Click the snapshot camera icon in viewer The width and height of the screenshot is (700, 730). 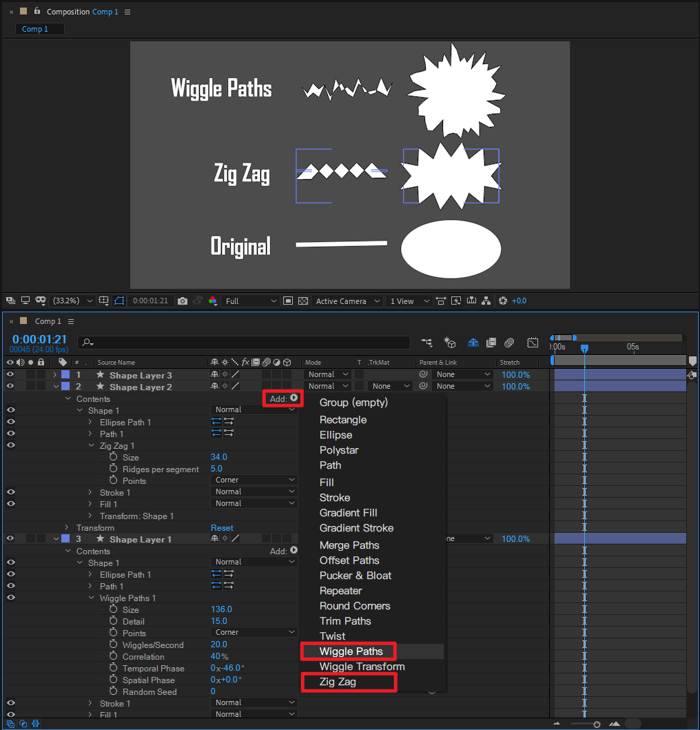(x=183, y=301)
